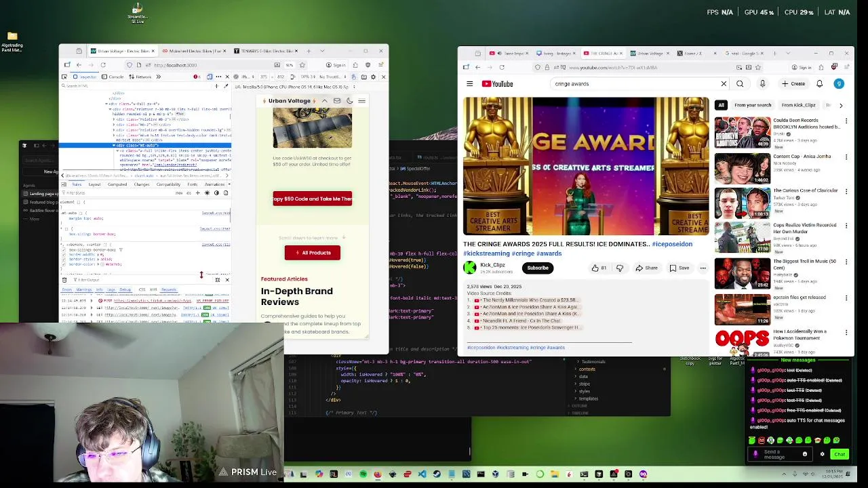Screen dimensions: 868x488
Task: Toggle Responsive Design Mode icon in DevTools
Action: click(x=210, y=77)
